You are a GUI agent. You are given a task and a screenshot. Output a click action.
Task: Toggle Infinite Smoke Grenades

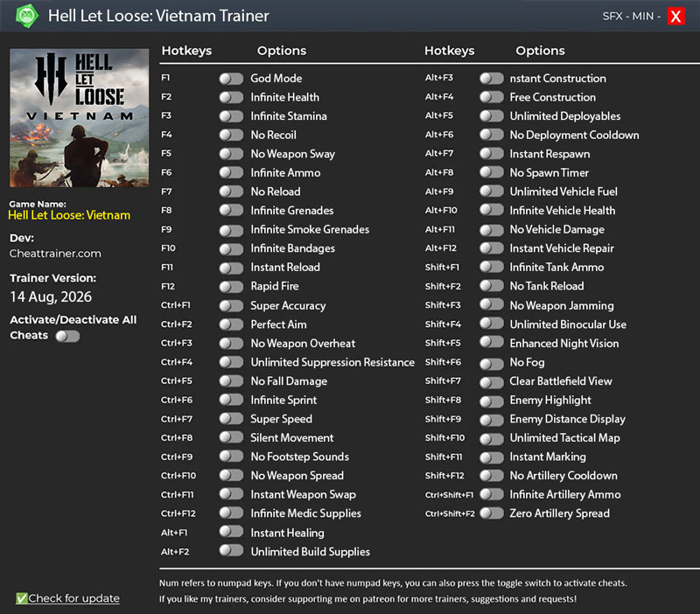(x=231, y=230)
